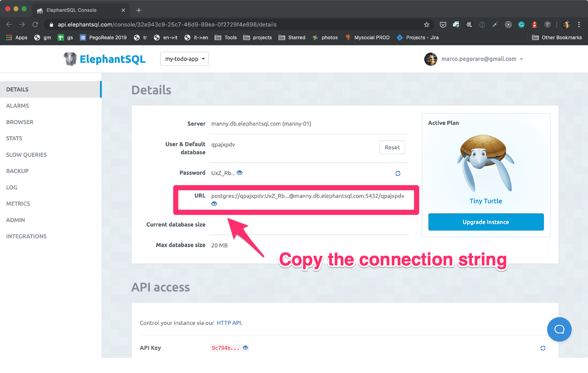Open the Apps bookmark shortcut

pyautogui.click(x=17, y=37)
